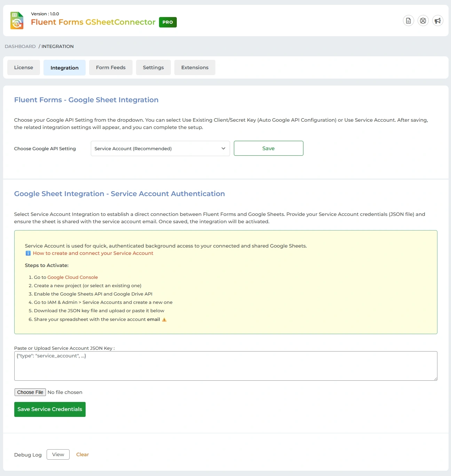Click the Save button beside the dropdown
The width and height of the screenshot is (451, 476).
269,148
